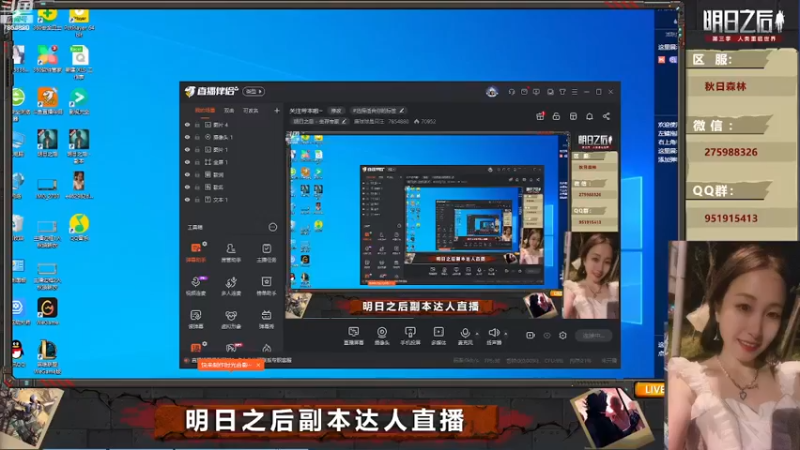Screen dimensions: 800x450
Task: Switch to the second scene tab
Action: tap(229, 110)
